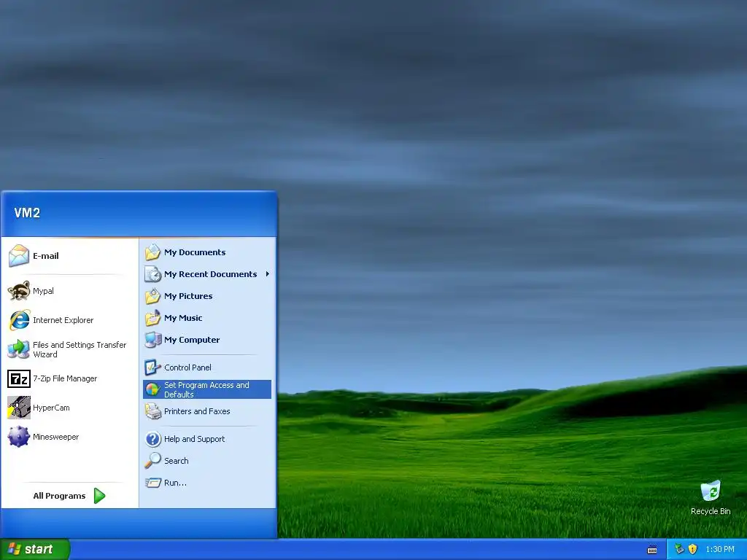Choose Search label in Start menu
The height and width of the screenshot is (560, 747).
[177, 461]
